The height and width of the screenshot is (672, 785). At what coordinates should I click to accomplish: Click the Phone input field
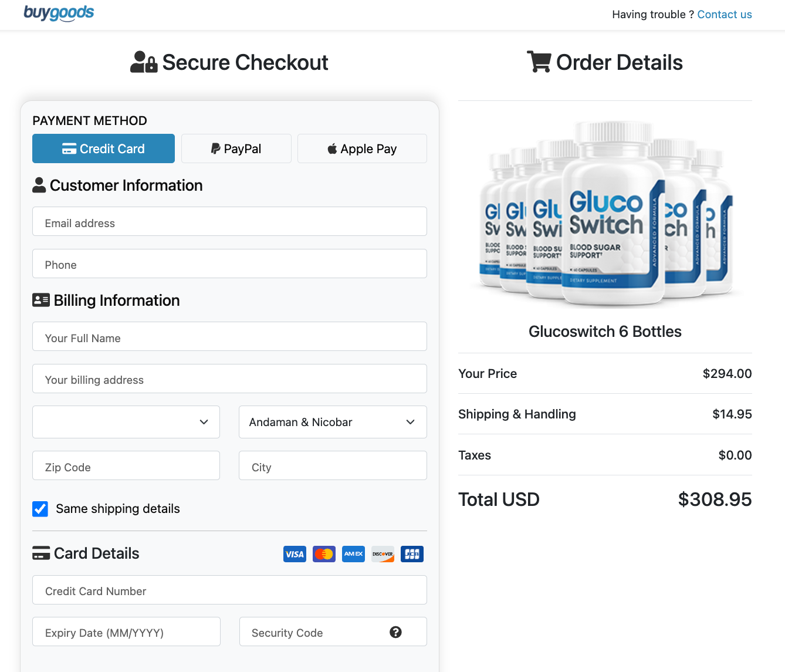(x=229, y=264)
